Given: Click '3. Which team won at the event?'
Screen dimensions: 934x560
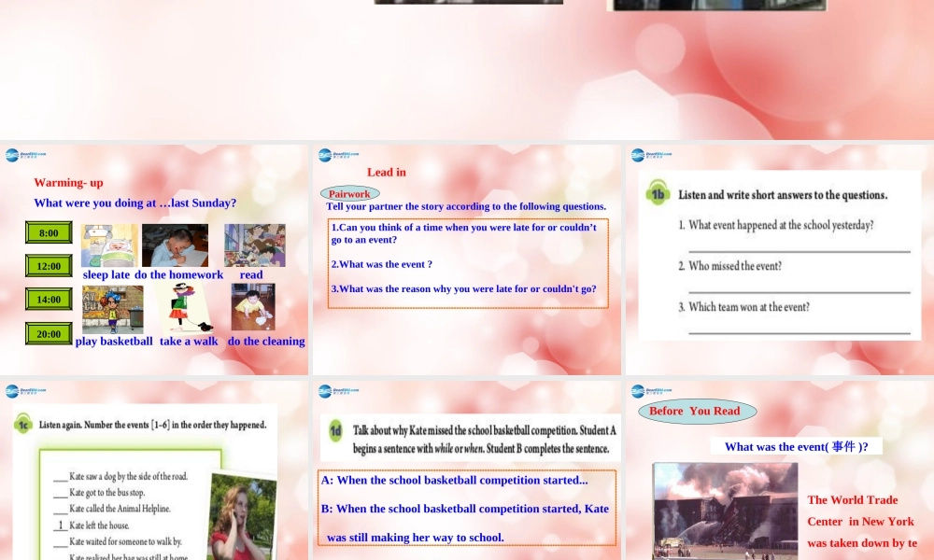Looking at the screenshot, I should [x=744, y=307].
